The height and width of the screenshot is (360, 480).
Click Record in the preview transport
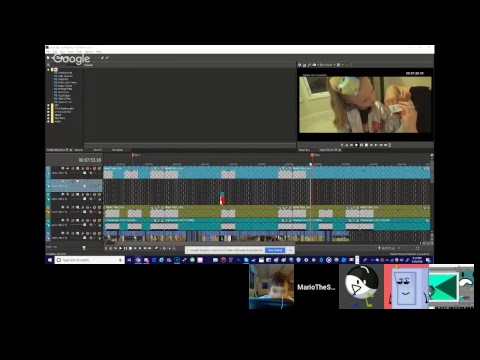tap(342, 145)
